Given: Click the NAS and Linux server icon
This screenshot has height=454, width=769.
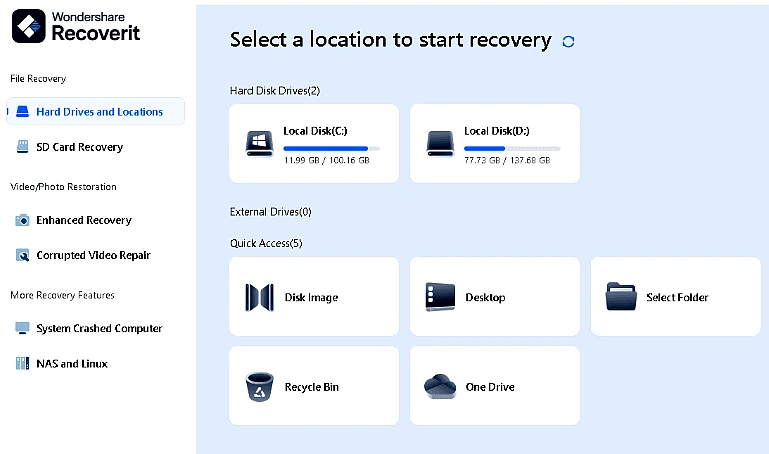Looking at the screenshot, I should 23,363.
